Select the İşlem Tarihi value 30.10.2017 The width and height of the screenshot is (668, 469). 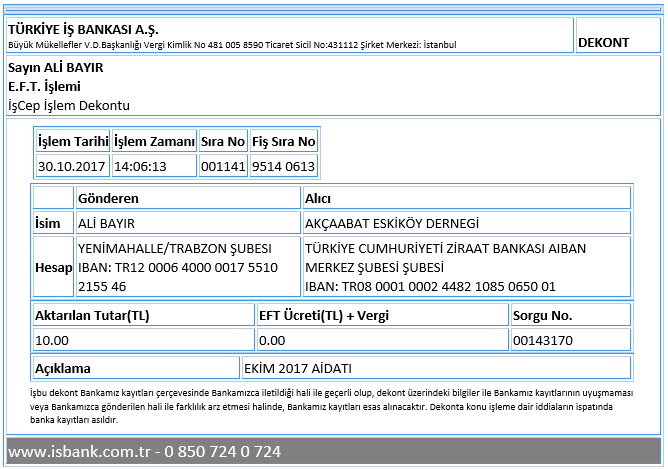pyautogui.click(x=71, y=166)
